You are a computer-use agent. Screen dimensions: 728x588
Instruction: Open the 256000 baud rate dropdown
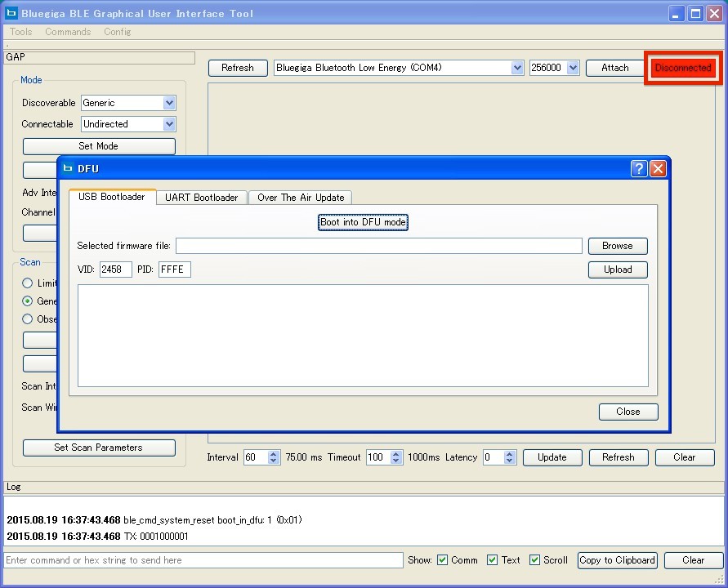[573, 68]
